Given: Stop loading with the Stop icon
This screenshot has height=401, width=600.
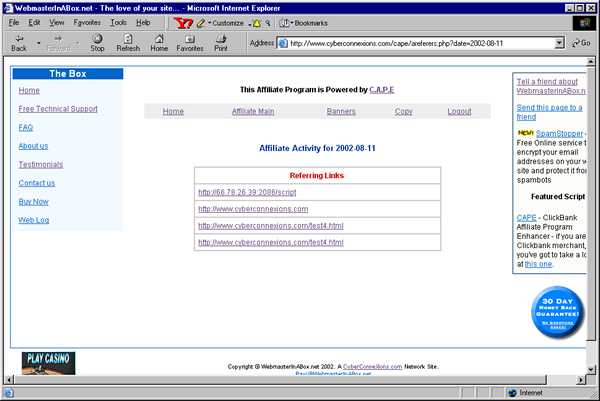Looking at the screenshot, I should [98, 39].
